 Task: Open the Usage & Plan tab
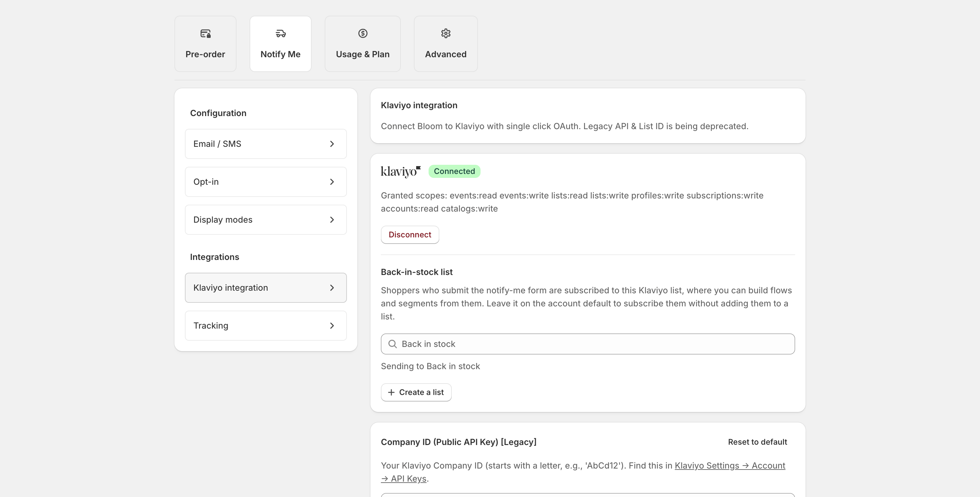[x=363, y=44]
